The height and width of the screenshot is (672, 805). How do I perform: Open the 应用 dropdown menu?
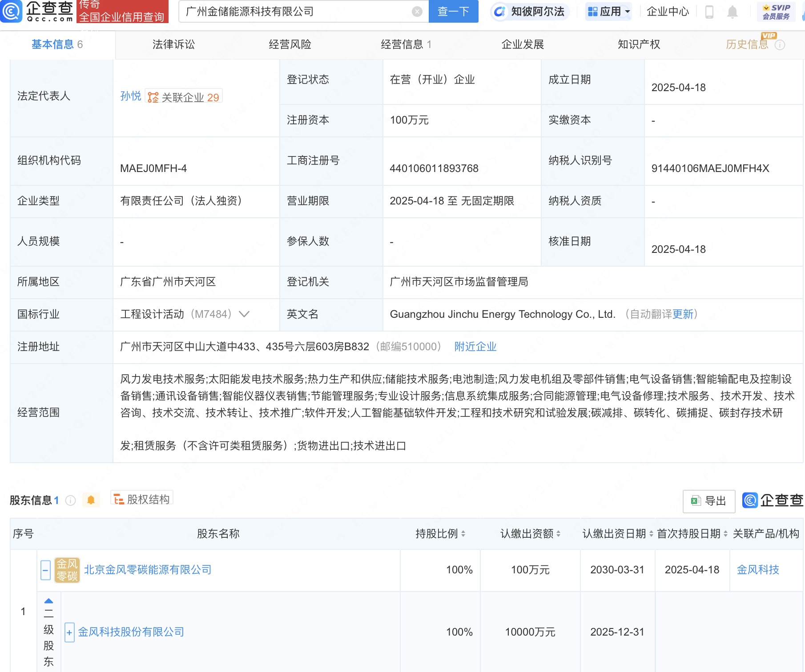coord(608,12)
